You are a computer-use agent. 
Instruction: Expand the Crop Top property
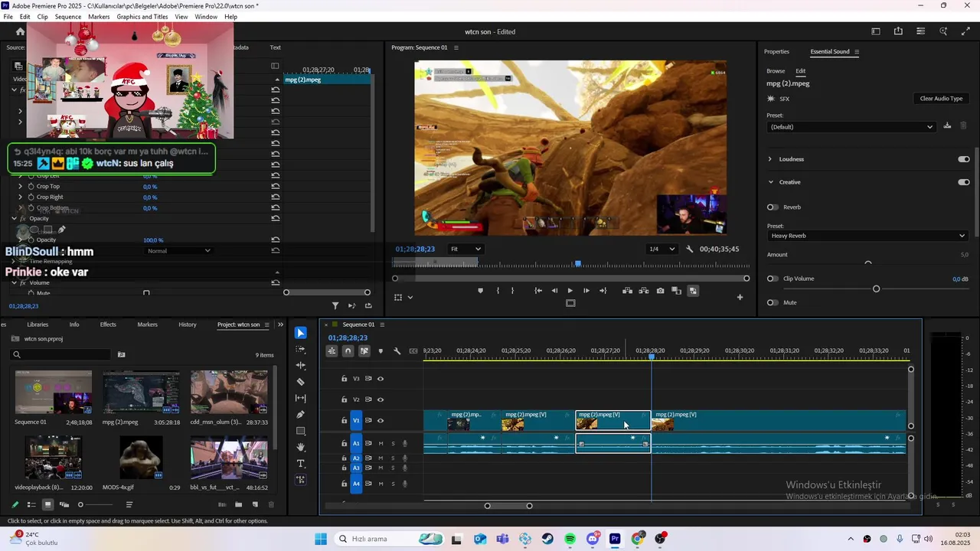click(20, 187)
